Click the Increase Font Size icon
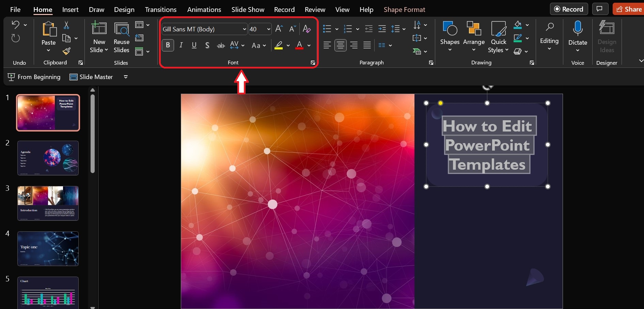This screenshot has width=644, height=309. [279, 29]
